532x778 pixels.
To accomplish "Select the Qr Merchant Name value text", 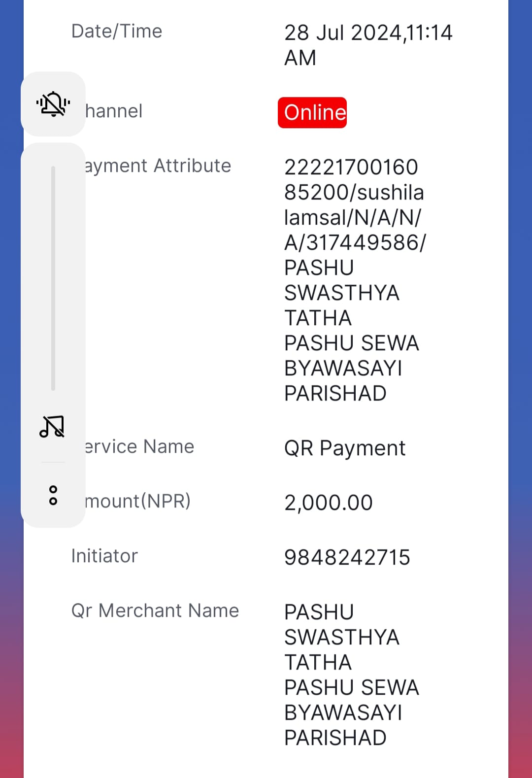I will pyautogui.click(x=352, y=675).
